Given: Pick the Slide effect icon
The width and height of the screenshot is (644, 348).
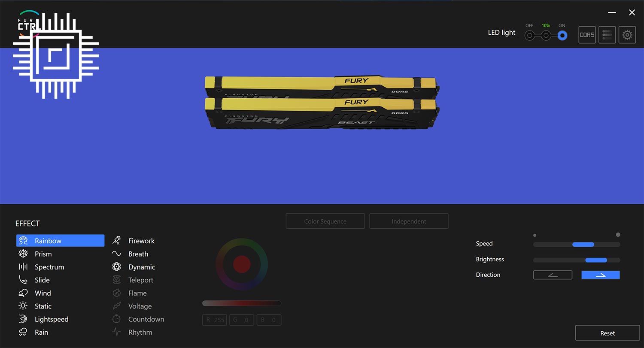Looking at the screenshot, I should point(23,280).
